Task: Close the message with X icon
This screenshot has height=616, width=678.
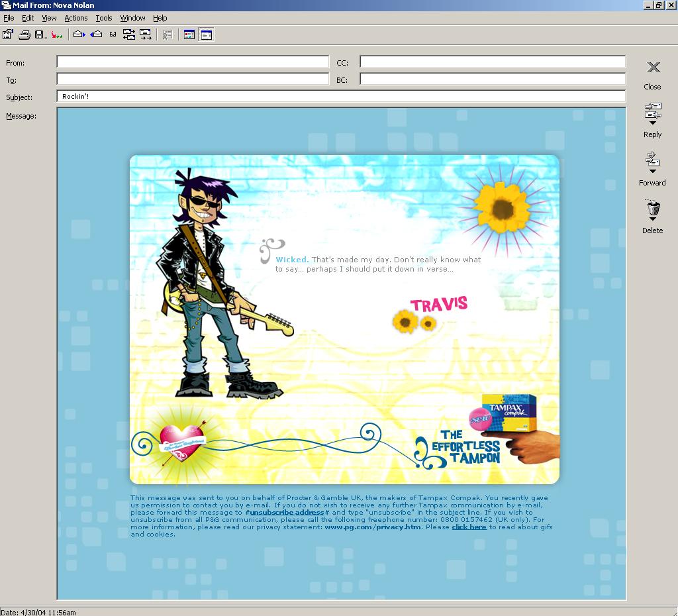Action: [x=654, y=67]
